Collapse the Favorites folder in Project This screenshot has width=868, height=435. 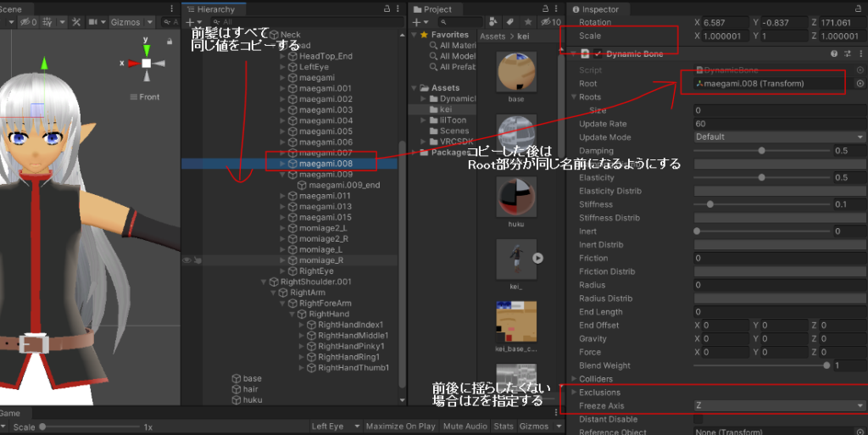coord(415,35)
